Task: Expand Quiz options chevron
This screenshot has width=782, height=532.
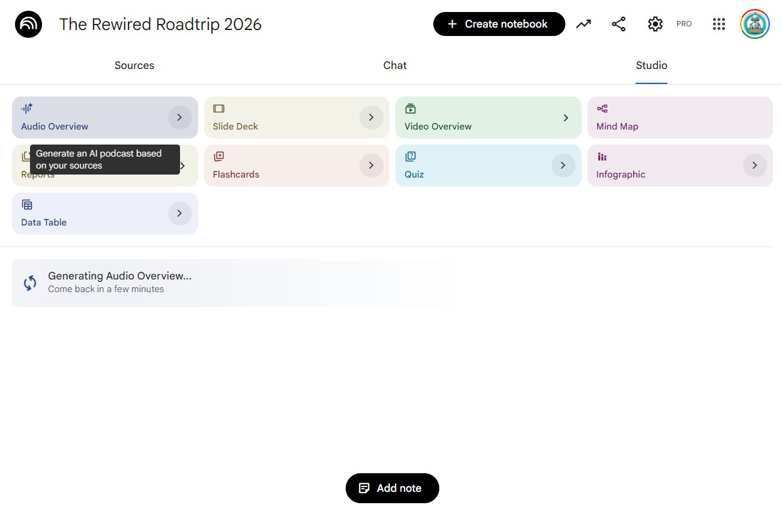Action: coord(563,166)
